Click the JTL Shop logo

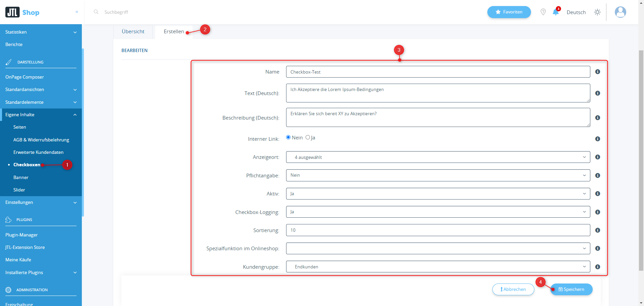click(22, 12)
